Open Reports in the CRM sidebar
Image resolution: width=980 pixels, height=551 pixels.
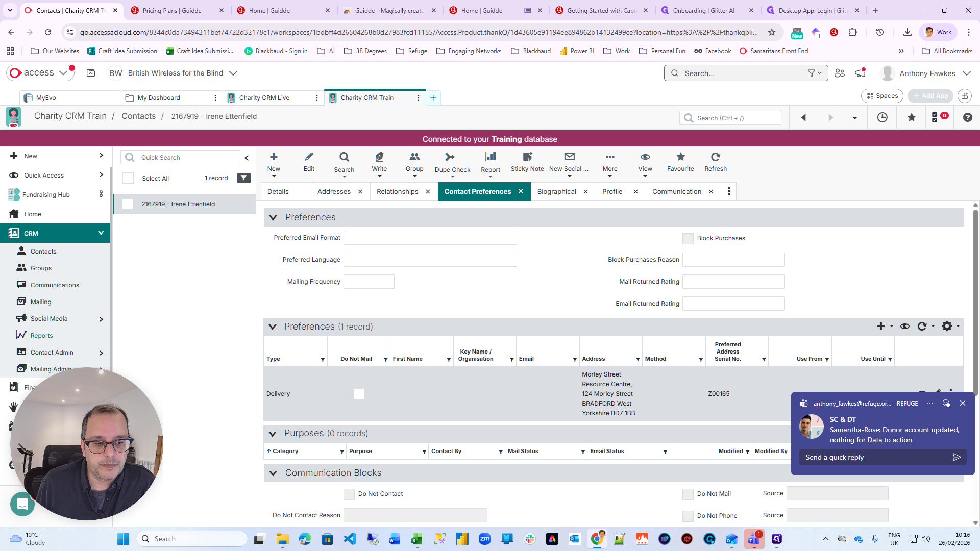point(41,336)
